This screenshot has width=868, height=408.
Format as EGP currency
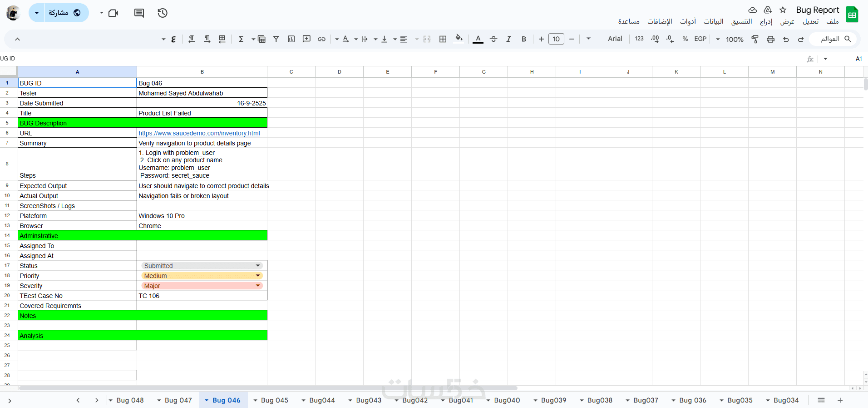[x=700, y=39]
